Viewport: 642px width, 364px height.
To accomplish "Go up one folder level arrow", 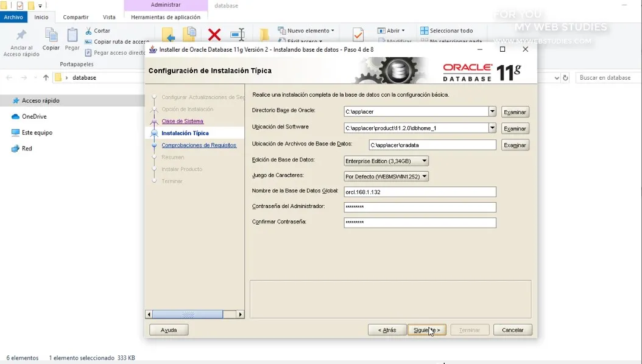I will point(46,78).
